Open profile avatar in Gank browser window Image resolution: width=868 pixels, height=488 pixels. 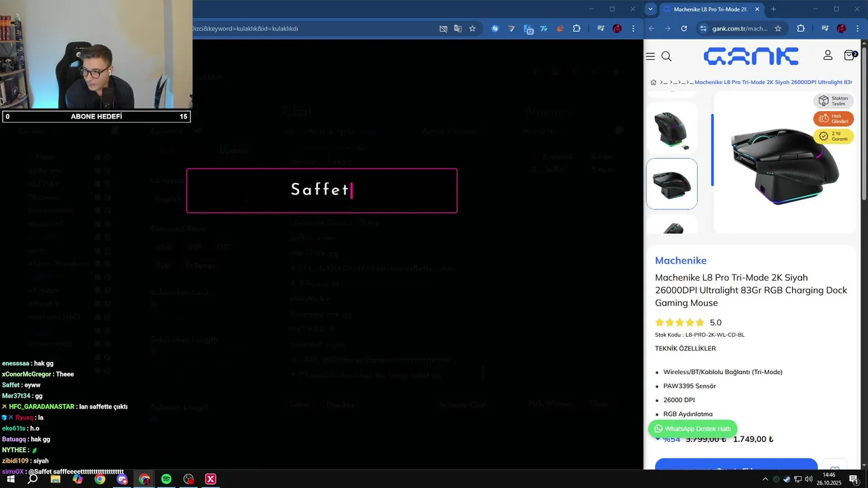(x=842, y=28)
